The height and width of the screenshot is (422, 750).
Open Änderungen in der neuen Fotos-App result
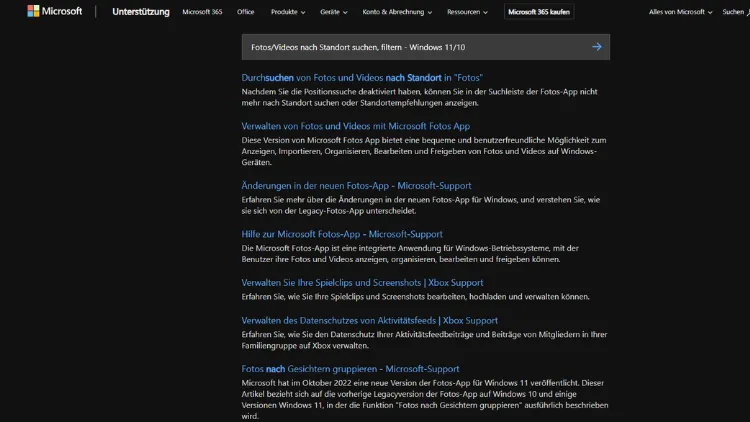pyautogui.click(x=356, y=186)
